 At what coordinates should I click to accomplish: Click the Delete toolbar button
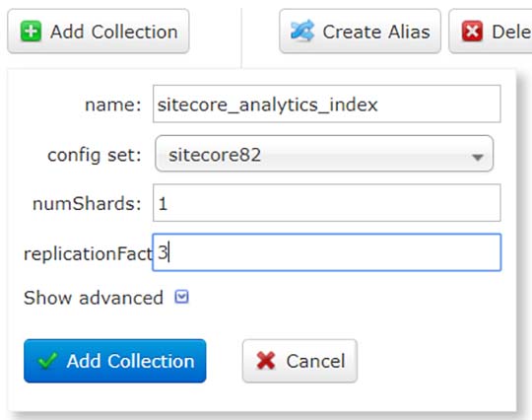coord(491,32)
